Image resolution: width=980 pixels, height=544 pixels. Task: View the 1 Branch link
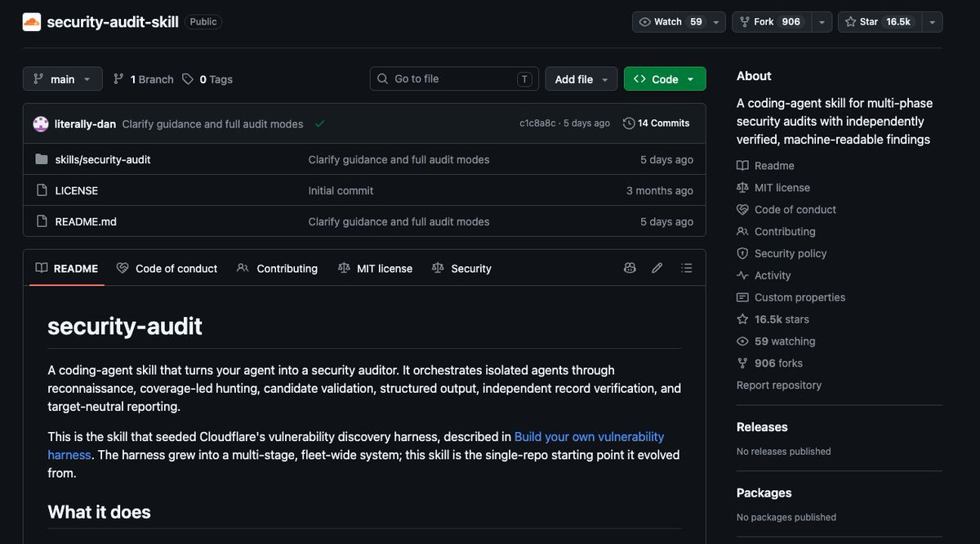[143, 79]
